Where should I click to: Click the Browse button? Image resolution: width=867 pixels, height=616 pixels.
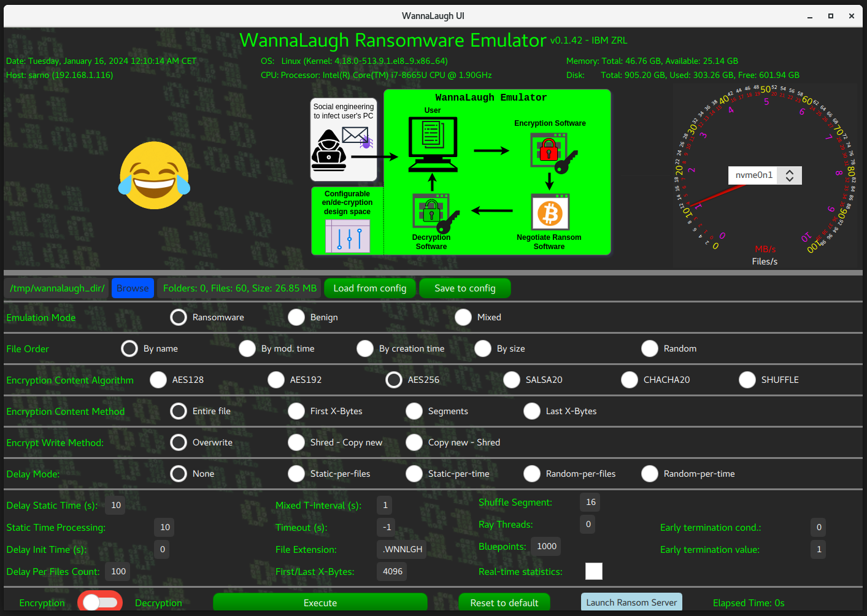click(x=133, y=288)
